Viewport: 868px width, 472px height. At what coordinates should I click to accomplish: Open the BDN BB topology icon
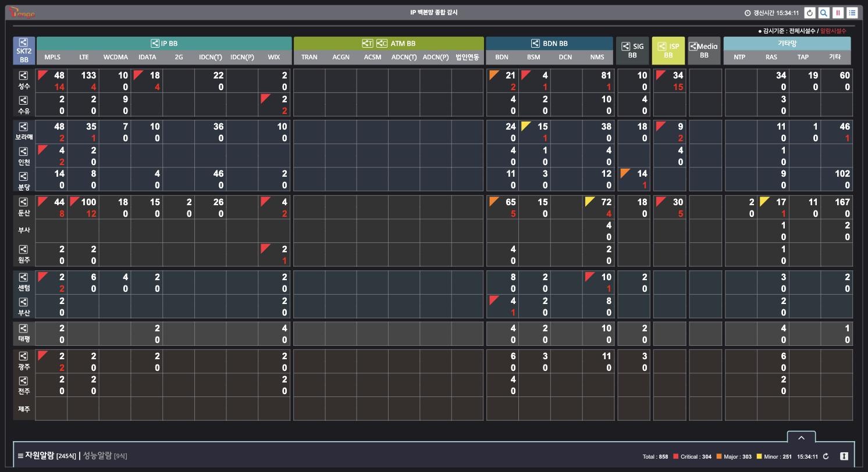535,43
